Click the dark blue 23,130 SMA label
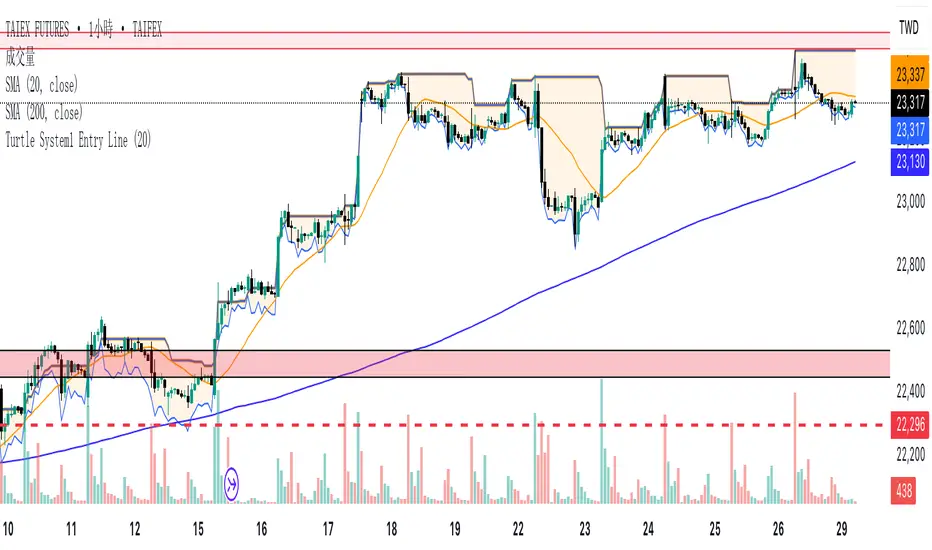This screenshot has height=550, width=932. [x=909, y=161]
